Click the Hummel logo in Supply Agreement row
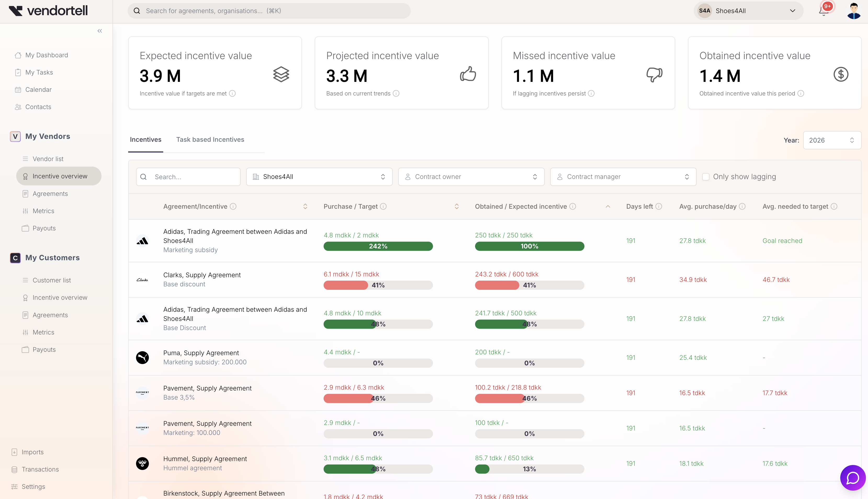The width and height of the screenshot is (868, 499). coord(142,463)
